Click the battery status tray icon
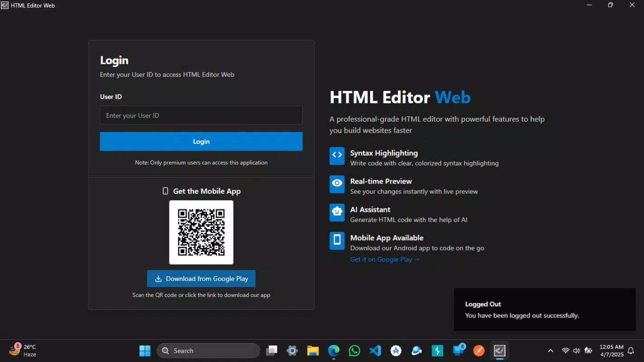644x362 pixels. (x=588, y=351)
